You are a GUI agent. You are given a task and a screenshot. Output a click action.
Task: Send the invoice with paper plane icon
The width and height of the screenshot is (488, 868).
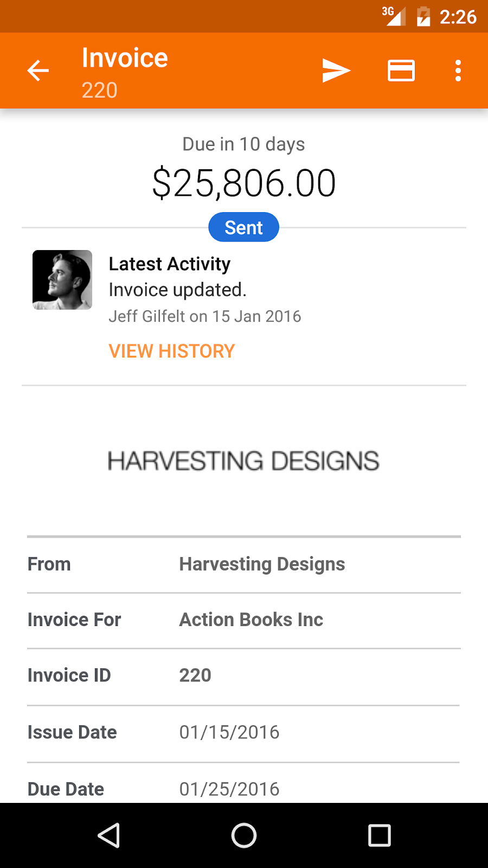tap(336, 71)
